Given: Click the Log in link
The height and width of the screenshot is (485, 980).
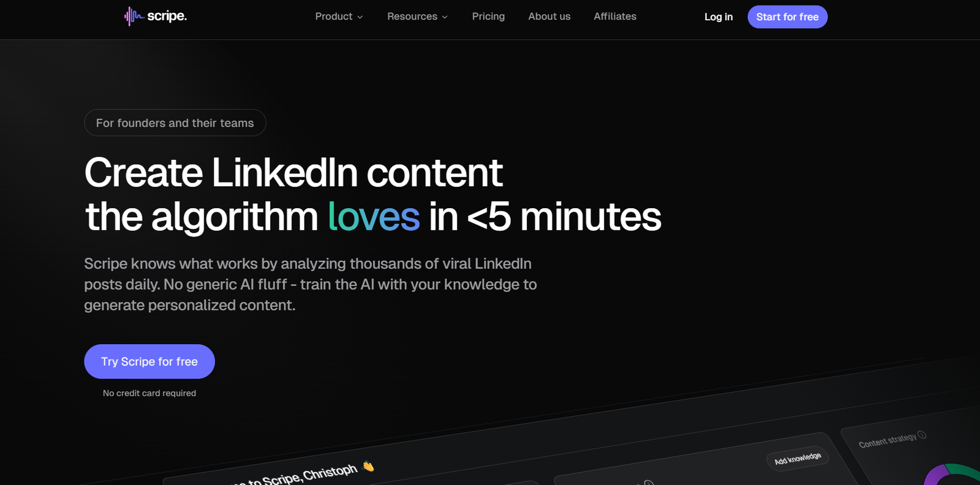Looking at the screenshot, I should 718,17.
